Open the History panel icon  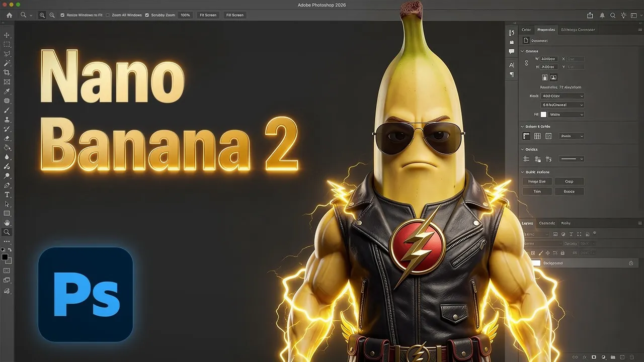(512, 33)
